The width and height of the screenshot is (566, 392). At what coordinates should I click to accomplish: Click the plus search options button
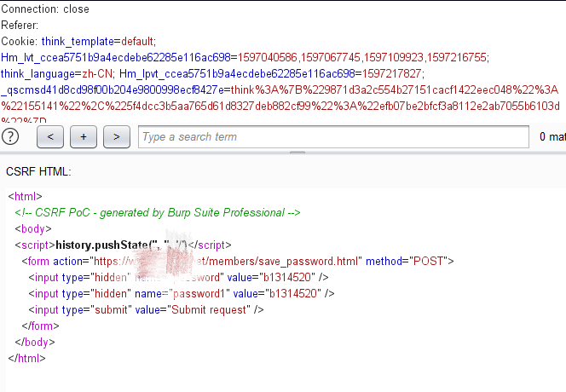pyautogui.click(x=84, y=137)
